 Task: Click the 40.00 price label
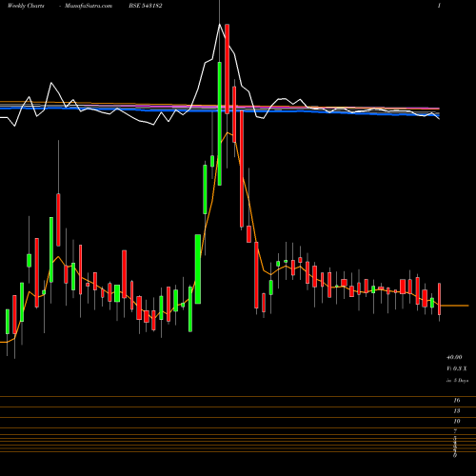click(x=454, y=357)
